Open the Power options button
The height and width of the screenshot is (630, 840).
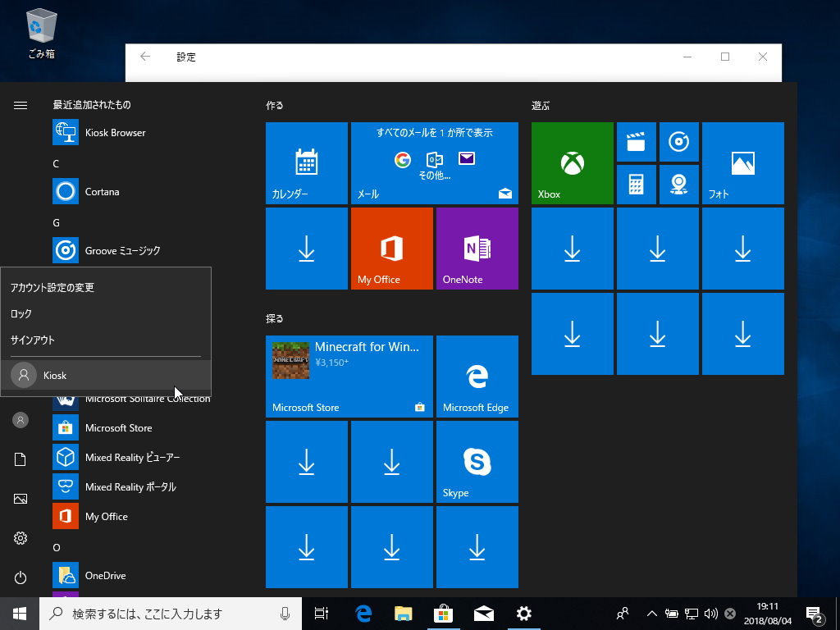(x=21, y=577)
